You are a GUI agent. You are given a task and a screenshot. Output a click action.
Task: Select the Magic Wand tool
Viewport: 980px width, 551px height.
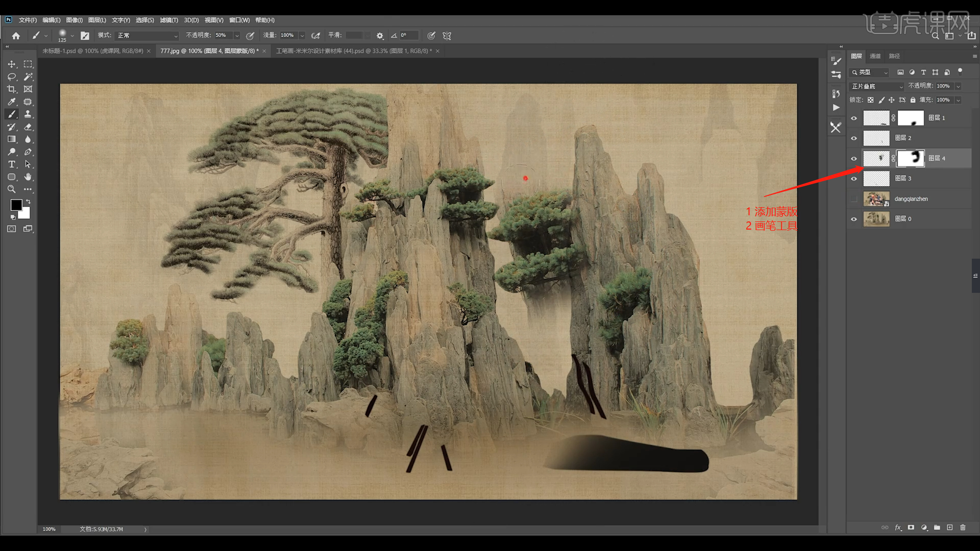28,77
